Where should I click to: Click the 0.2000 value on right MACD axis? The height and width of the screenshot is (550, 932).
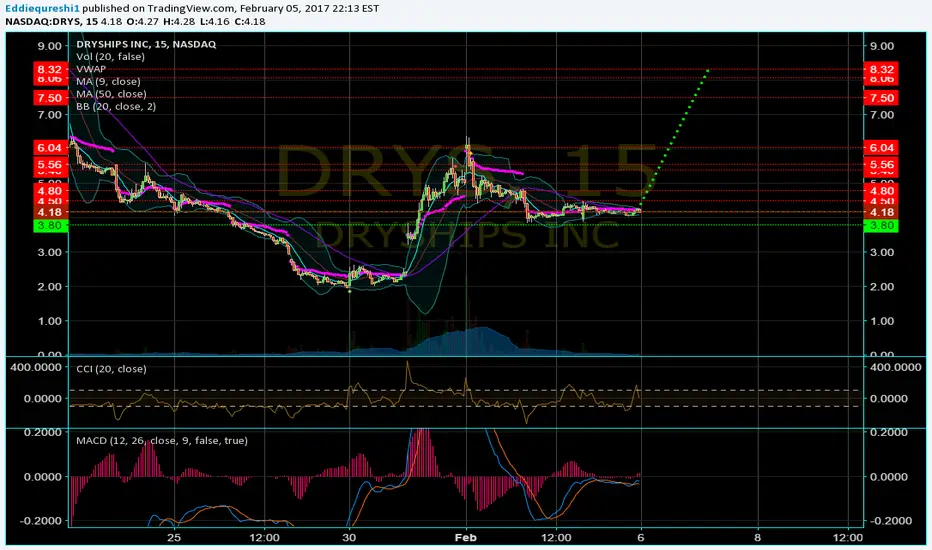tap(890, 432)
